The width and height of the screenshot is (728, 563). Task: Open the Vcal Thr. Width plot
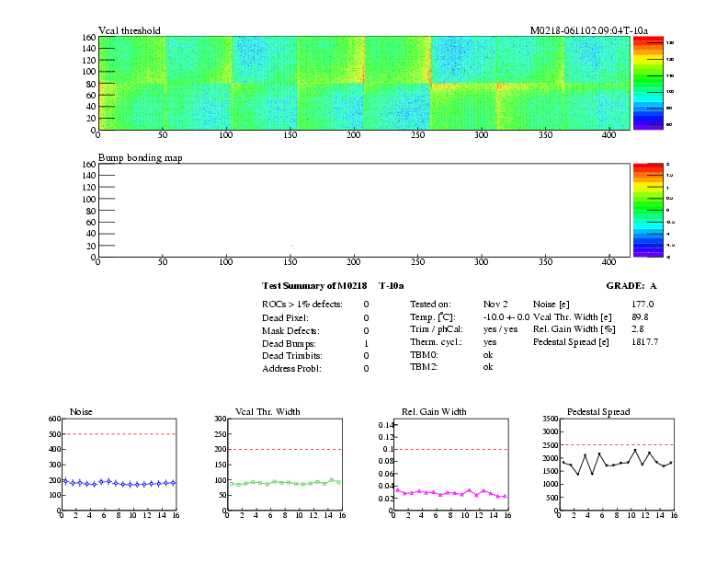click(285, 462)
